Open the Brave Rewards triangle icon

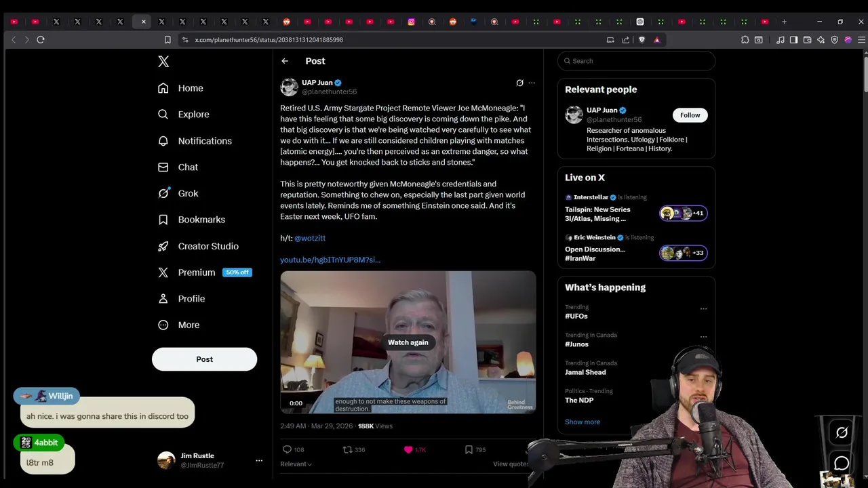tap(656, 40)
